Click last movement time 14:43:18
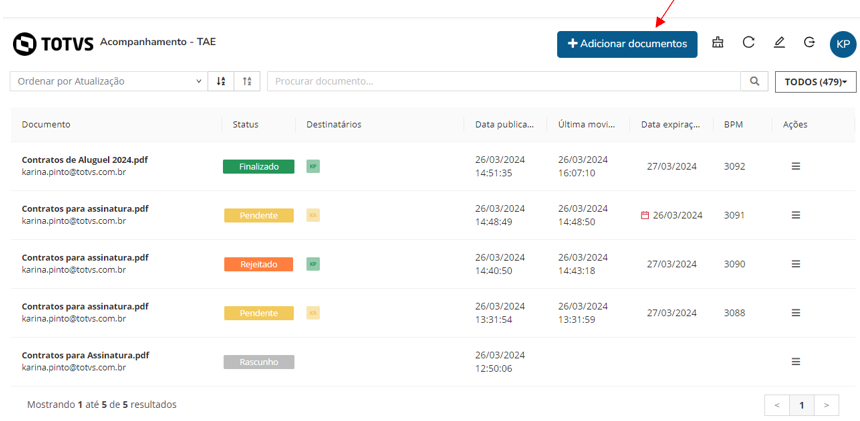 point(577,271)
